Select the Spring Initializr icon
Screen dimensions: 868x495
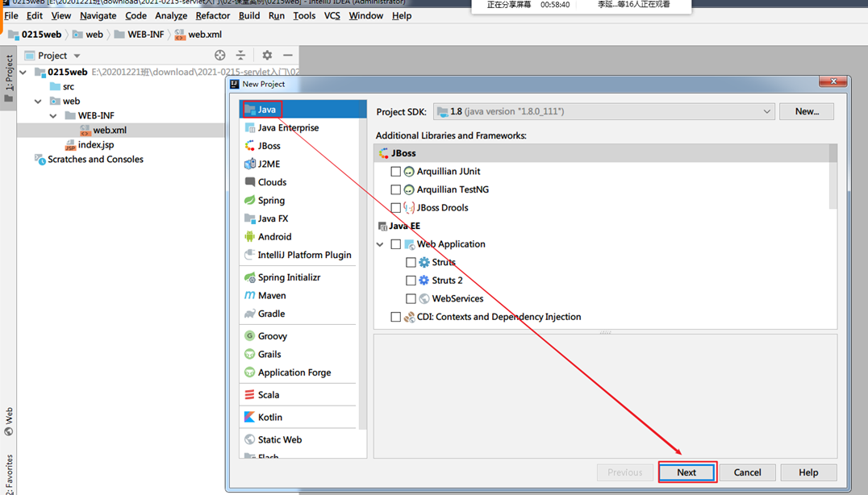pos(250,277)
